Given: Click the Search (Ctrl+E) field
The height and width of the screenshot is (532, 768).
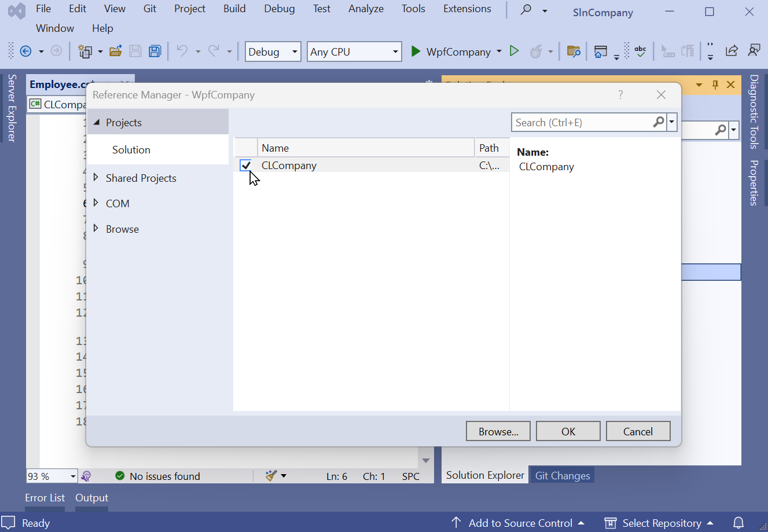Looking at the screenshot, I should pos(582,122).
